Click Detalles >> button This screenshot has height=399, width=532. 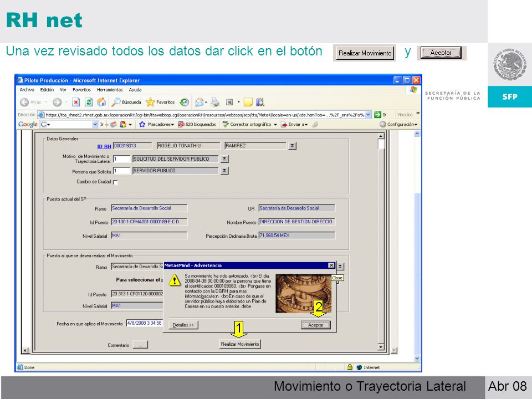click(x=183, y=325)
